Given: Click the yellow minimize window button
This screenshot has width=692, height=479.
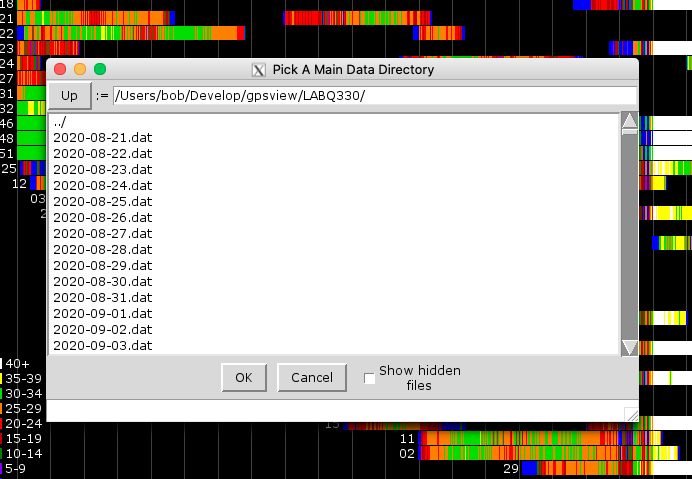Looking at the screenshot, I should (80, 69).
